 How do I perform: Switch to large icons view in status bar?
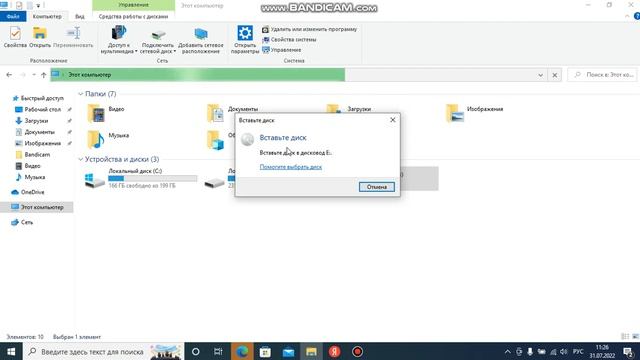coord(636,336)
